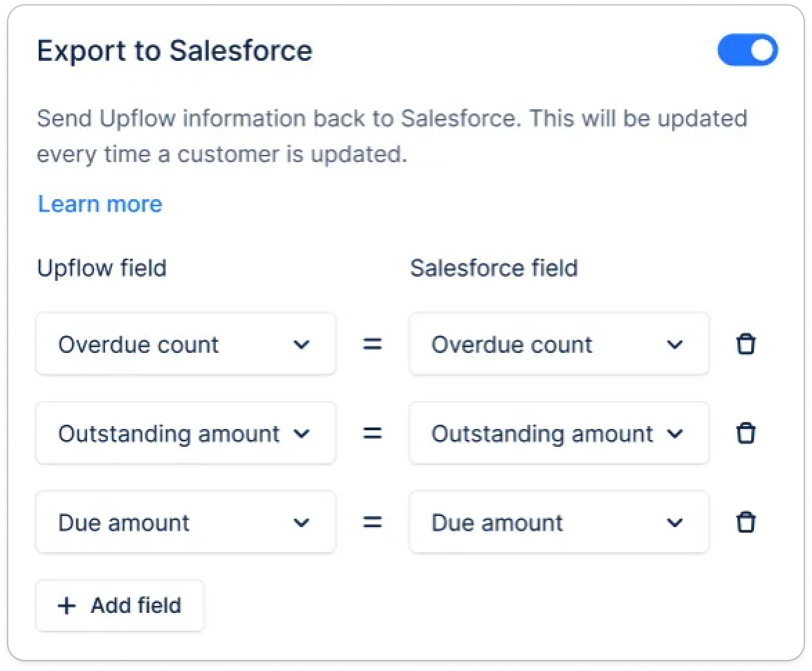Open the Upflow field Overdue count dropdown

click(x=186, y=344)
